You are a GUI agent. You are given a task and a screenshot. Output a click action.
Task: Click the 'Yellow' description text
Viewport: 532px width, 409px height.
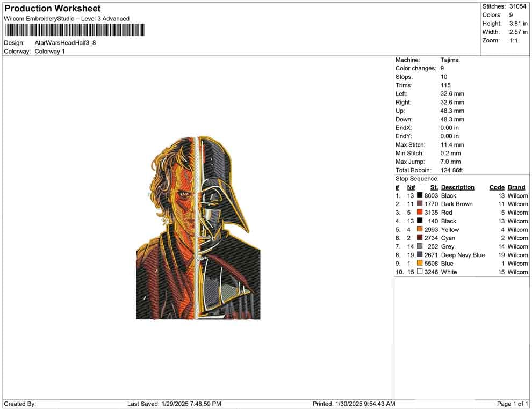(x=450, y=229)
